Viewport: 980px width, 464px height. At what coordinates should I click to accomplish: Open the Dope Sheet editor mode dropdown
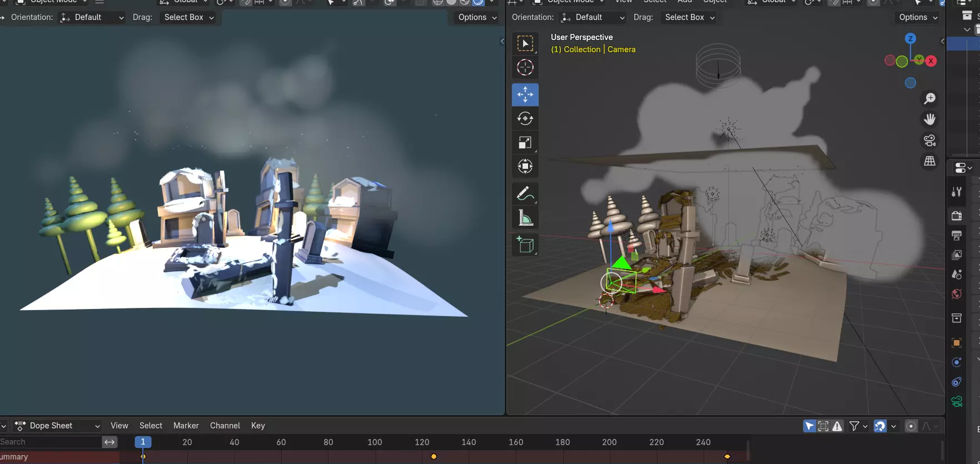click(57, 426)
